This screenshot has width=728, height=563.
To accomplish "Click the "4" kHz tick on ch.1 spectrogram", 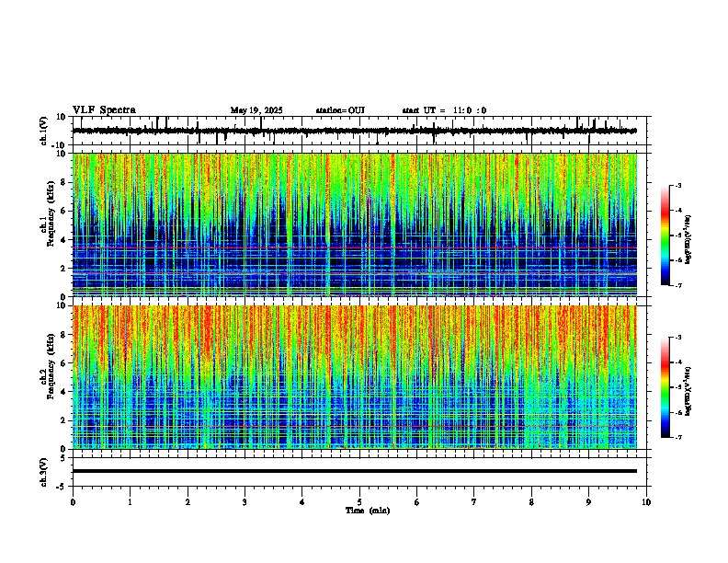I will [64, 240].
